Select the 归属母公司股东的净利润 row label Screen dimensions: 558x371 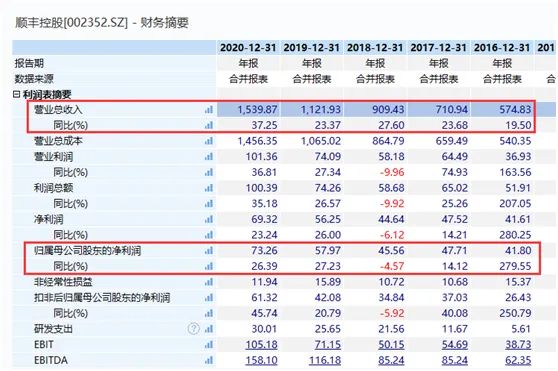[x=88, y=251]
